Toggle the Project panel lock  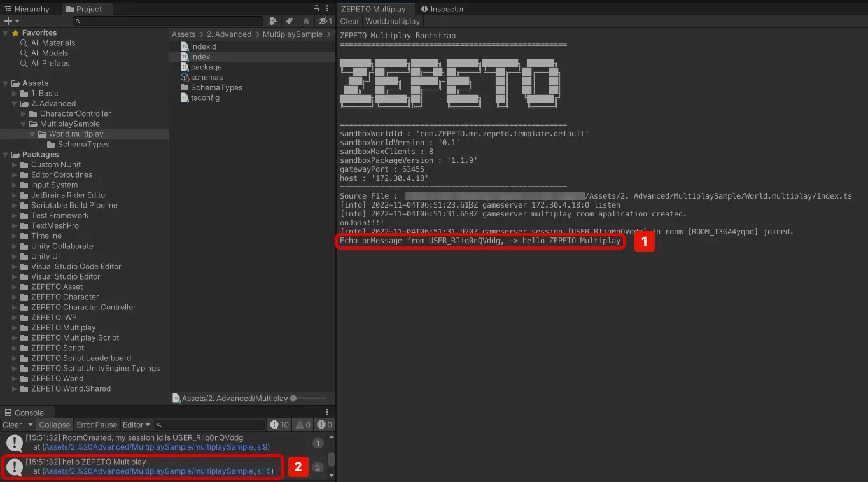tap(316, 9)
